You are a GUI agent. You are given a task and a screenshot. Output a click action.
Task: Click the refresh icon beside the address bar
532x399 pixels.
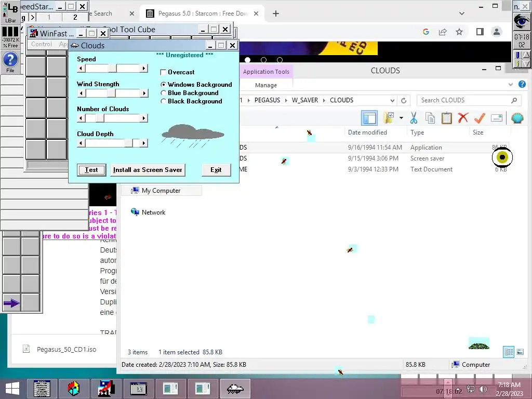pos(403,100)
